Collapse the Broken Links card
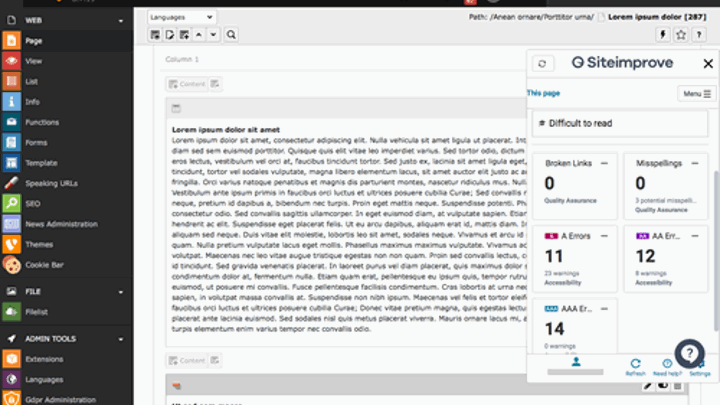720x405 pixels. click(603, 162)
